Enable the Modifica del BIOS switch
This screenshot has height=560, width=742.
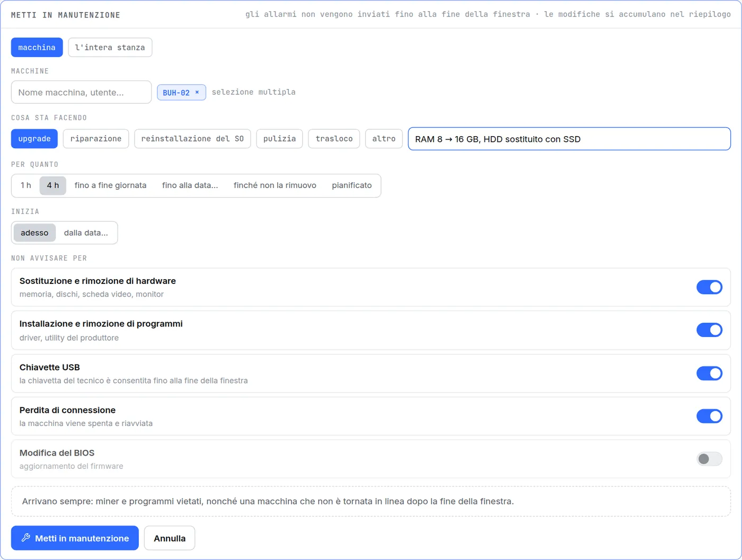pos(709,459)
